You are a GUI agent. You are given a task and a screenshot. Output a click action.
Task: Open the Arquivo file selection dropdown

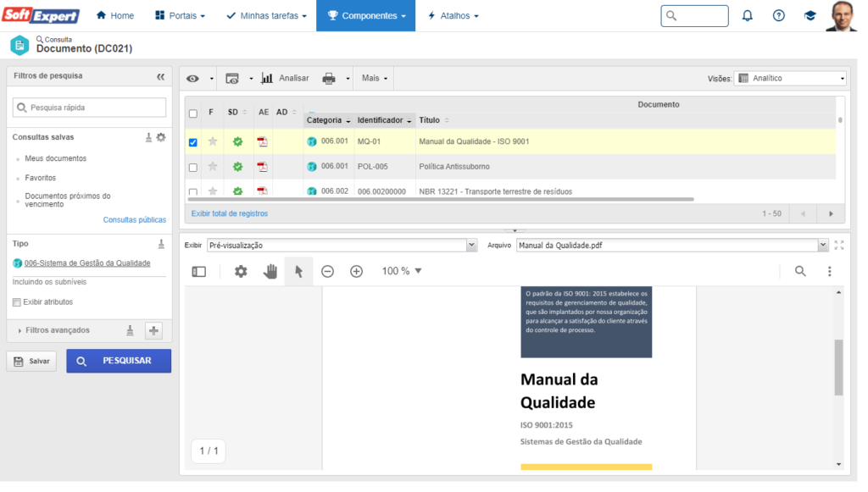coord(671,246)
